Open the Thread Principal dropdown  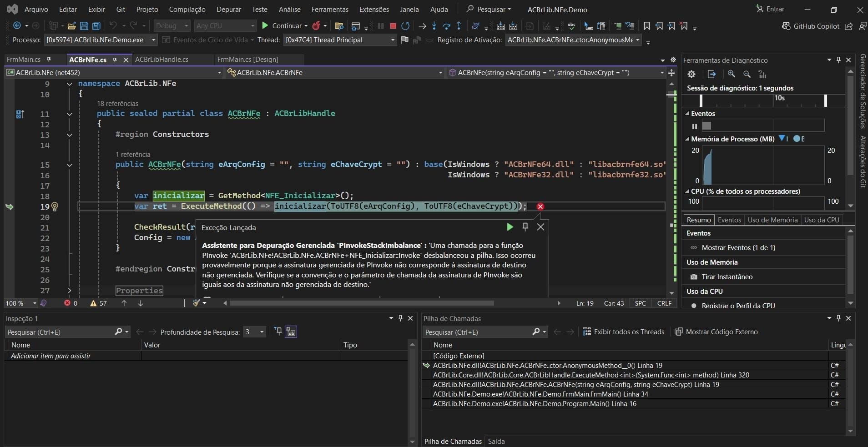(x=340, y=40)
